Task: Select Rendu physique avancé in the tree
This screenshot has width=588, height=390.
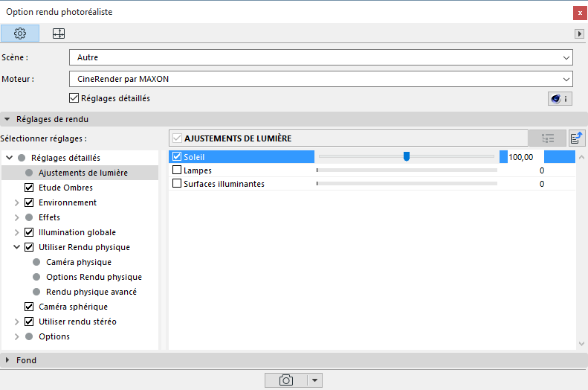Action: pyautogui.click(x=91, y=292)
